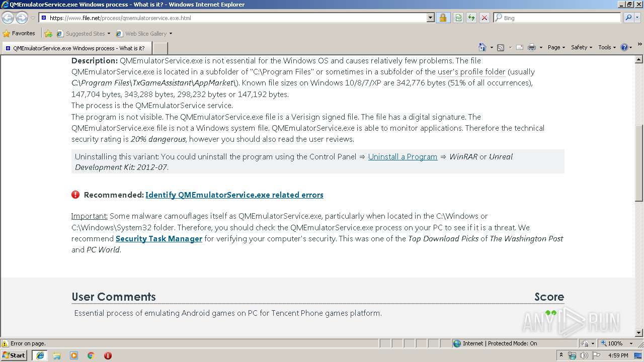Click in the address bar URL field
644x362 pixels.
232,18
